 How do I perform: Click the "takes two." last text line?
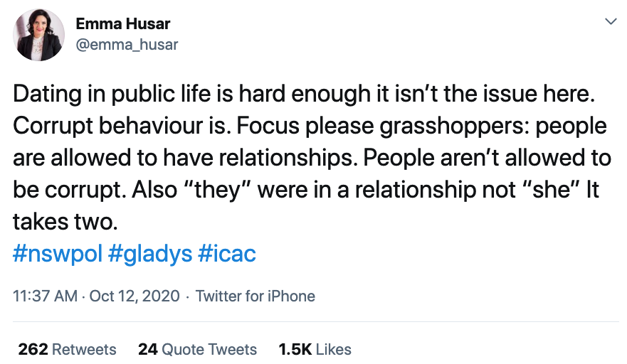(x=63, y=221)
